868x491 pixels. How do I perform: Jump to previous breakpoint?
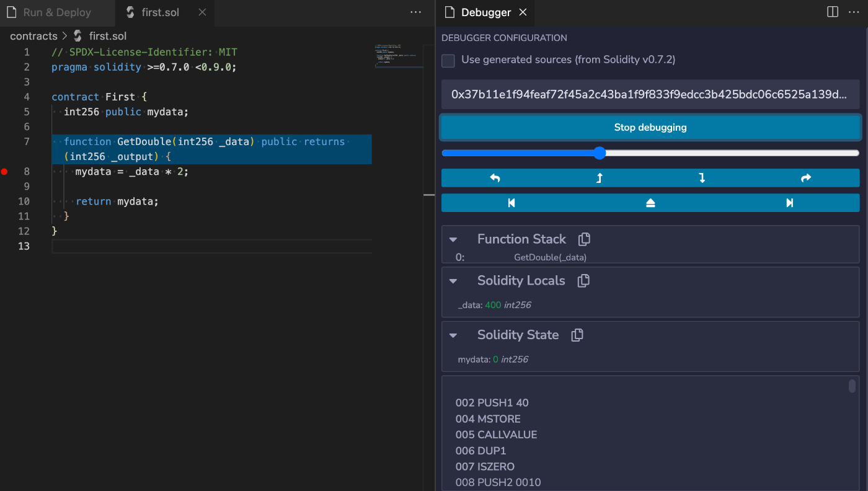[x=511, y=203]
